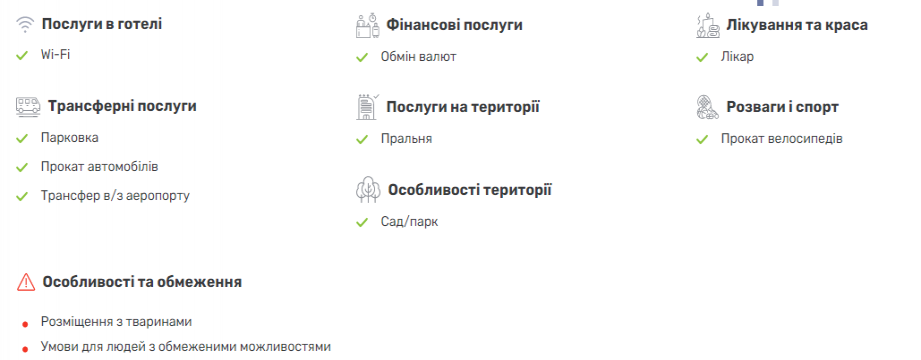Click the checkmark beside Обмін валют

[362, 58]
